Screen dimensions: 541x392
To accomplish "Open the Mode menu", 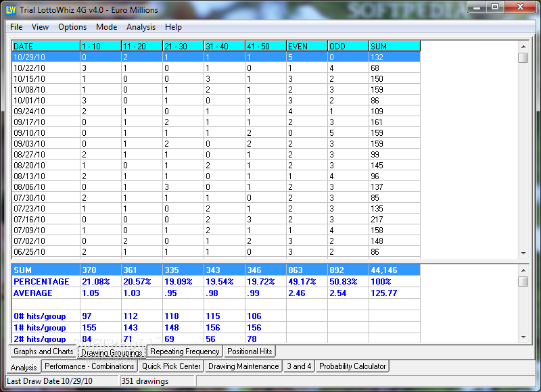I will click(106, 27).
